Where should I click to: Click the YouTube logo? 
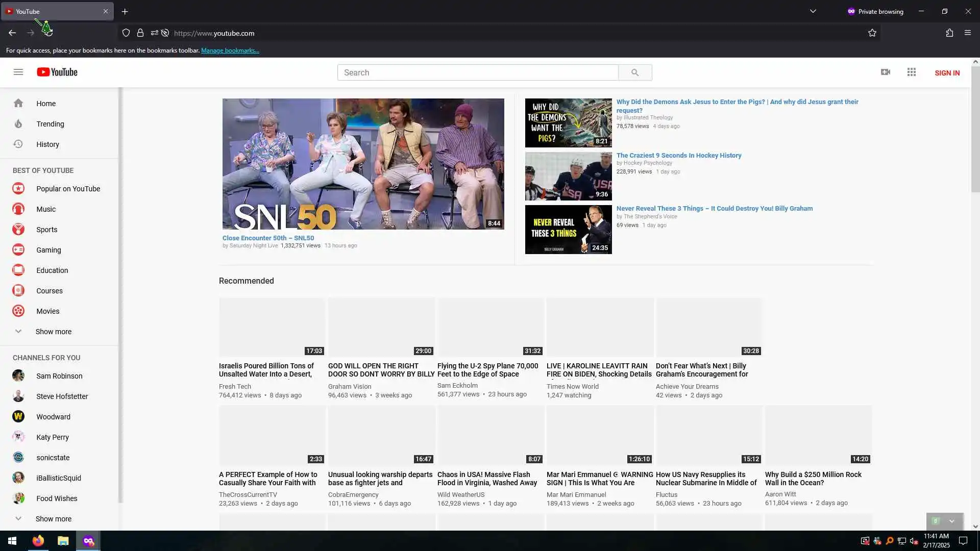click(57, 72)
